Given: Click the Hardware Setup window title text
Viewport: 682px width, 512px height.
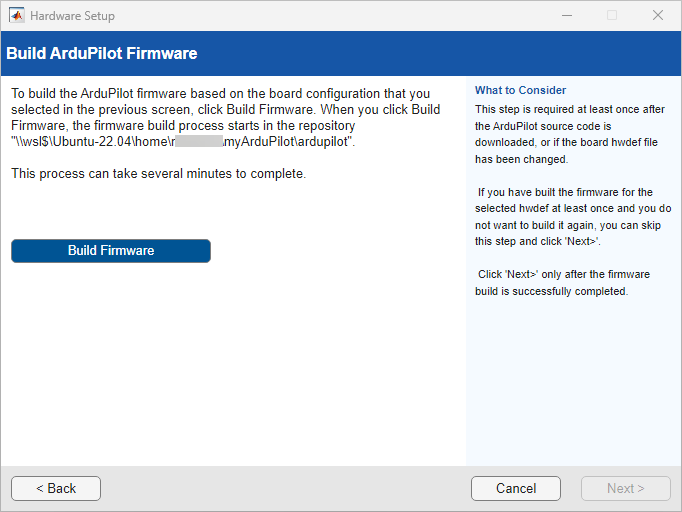Looking at the screenshot, I should pos(72,16).
